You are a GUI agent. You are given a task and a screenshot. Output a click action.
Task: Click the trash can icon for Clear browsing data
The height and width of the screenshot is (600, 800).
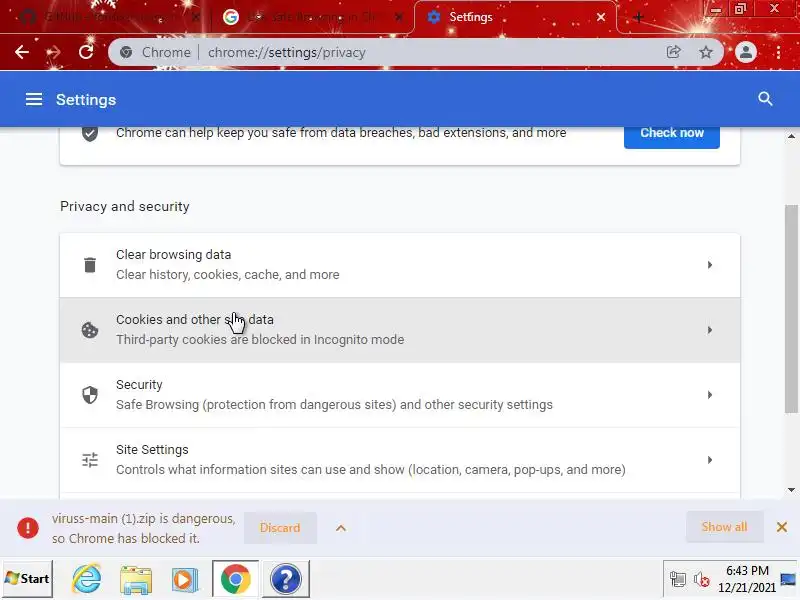90,265
